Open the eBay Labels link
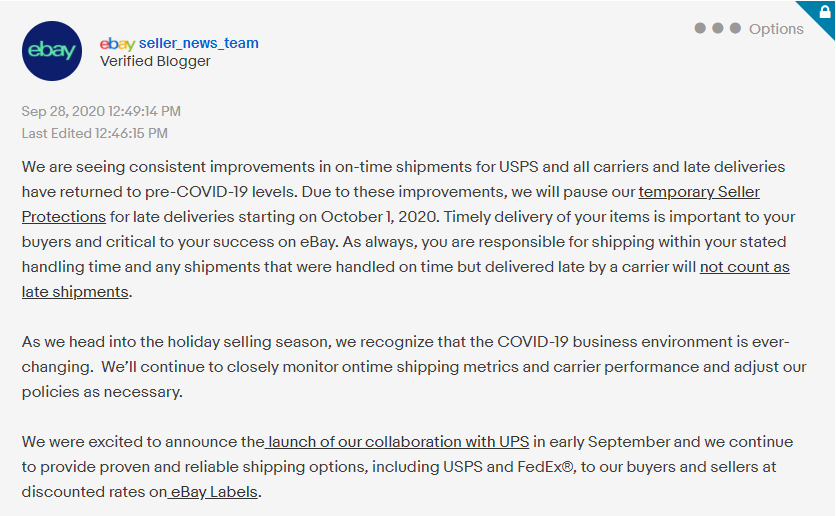This screenshot has width=836, height=516. [x=213, y=491]
